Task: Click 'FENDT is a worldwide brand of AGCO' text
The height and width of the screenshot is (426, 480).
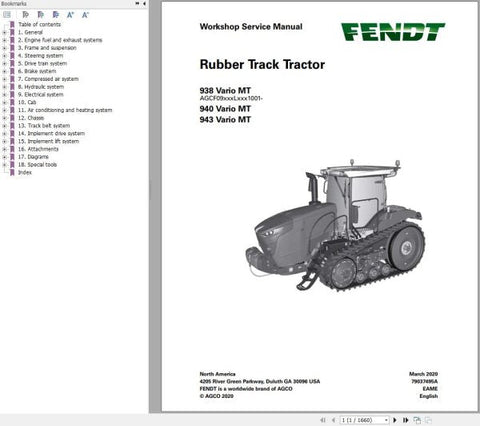Action: click(x=246, y=389)
